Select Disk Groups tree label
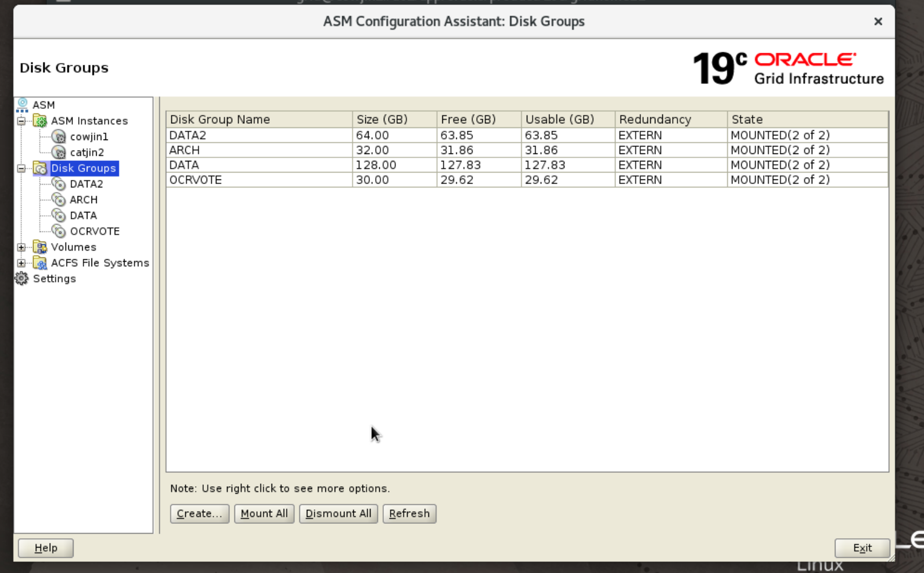The width and height of the screenshot is (924, 573). click(84, 168)
